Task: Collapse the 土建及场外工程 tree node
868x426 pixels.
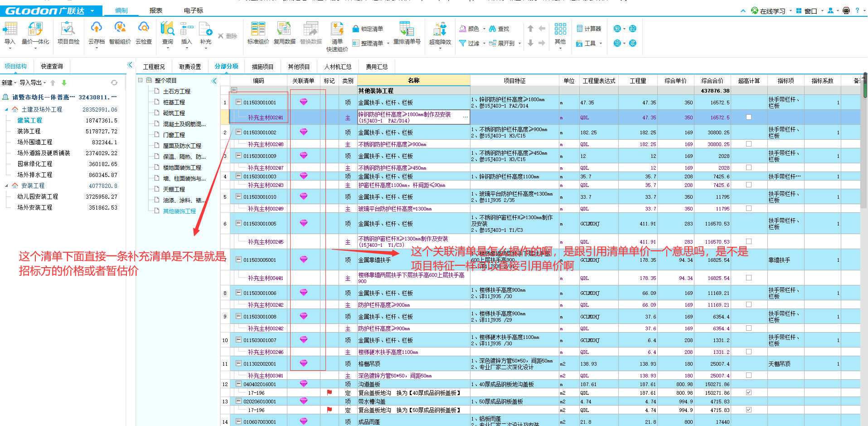Action: pyautogui.click(x=6, y=109)
